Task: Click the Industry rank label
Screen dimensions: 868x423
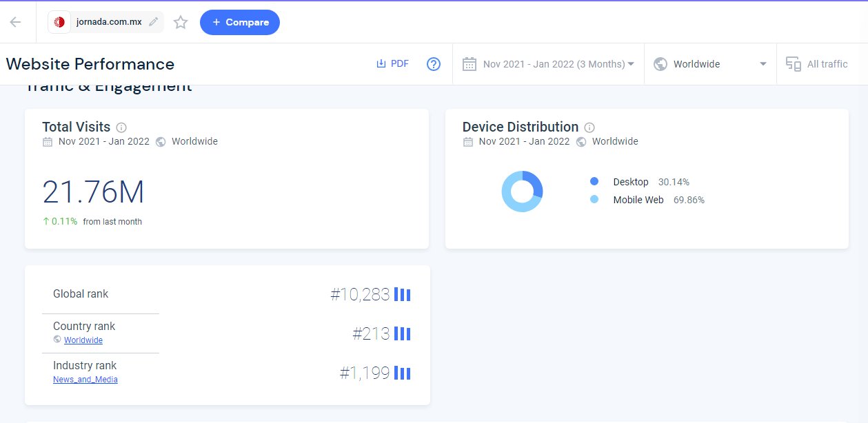Action: [85, 366]
